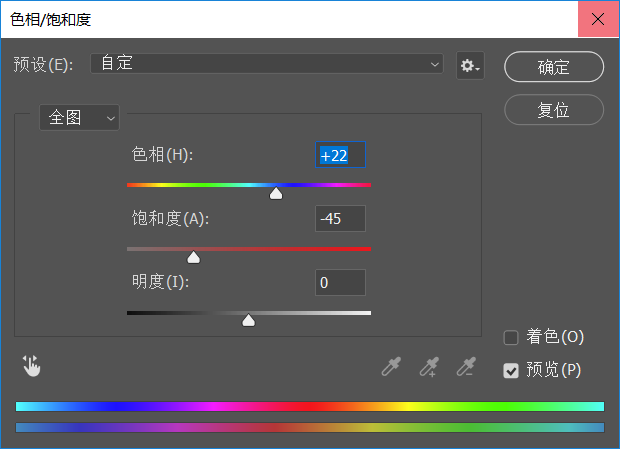Click the on-image targeted adjustment hand tool
Viewport: 620px width, 449px height.
(32, 366)
